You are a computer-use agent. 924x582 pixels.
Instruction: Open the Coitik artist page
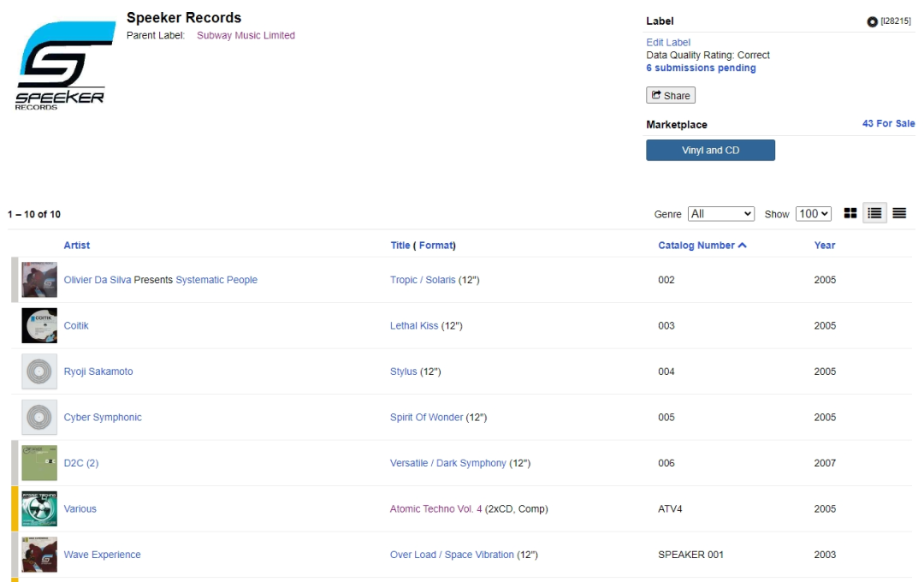click(76, 325)
